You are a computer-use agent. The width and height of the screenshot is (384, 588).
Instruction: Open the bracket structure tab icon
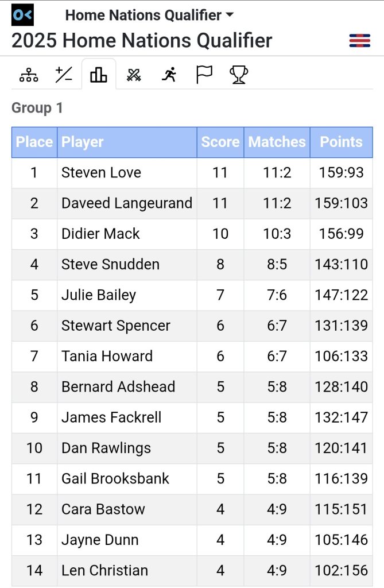click(29, 75)
